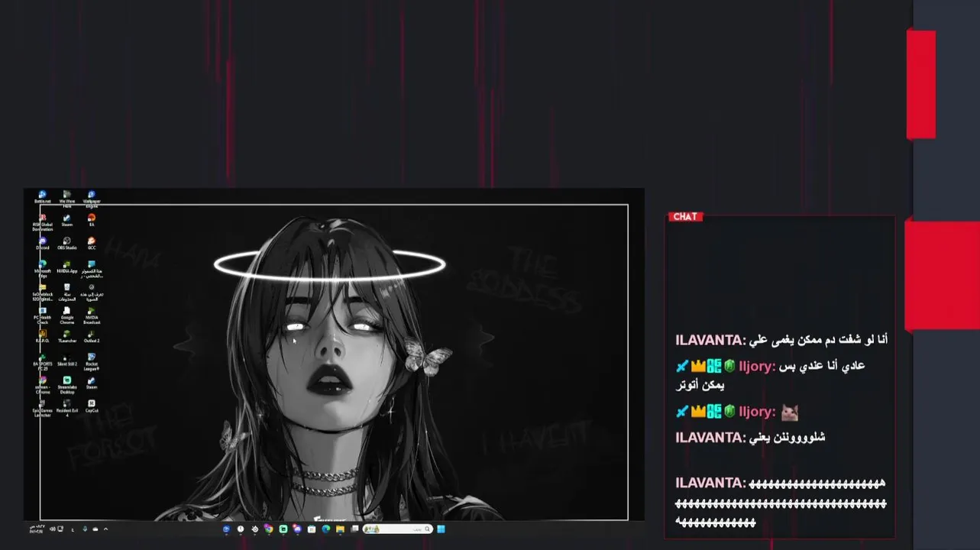980x550 pixels.
Task: Open the Discord icon in the taskbar
Action: [x=297, y=529]
